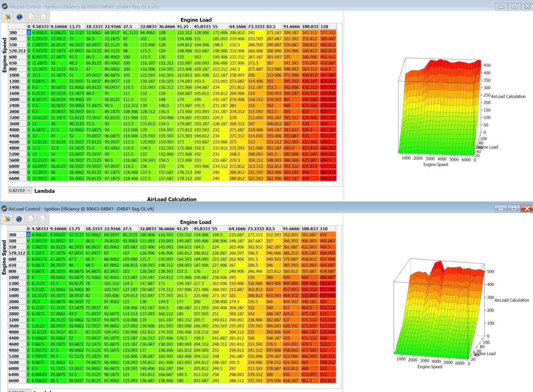The height and width of the screenshot is (392, 533).
Task: Select cell 431 in bottom window row 300
Action: coord(327,235)
